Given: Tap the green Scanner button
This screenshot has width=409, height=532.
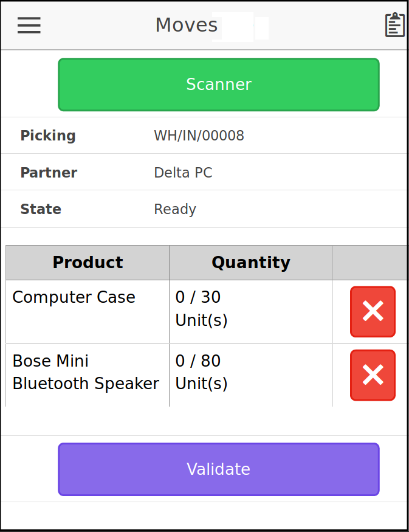Looking at the screenshot, I should click(x=219, y=85).
